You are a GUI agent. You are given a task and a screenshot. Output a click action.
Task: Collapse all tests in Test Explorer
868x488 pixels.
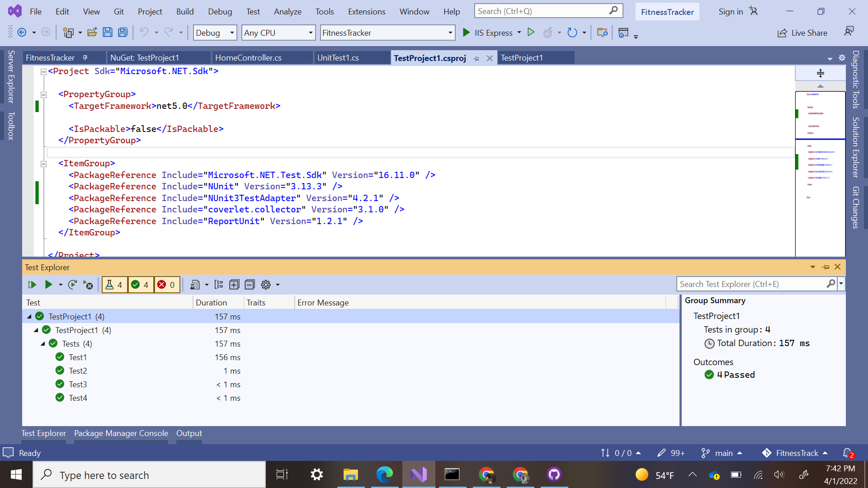[250, 285]
